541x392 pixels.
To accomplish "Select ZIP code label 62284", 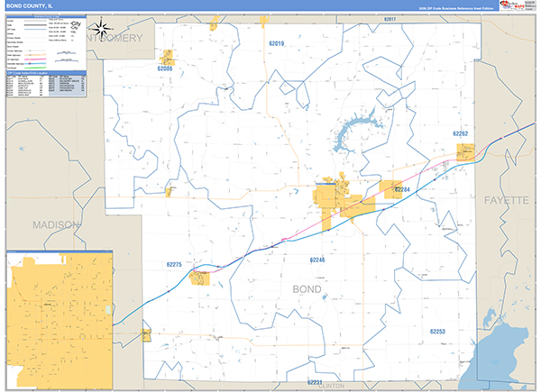I will pos(402,189).
